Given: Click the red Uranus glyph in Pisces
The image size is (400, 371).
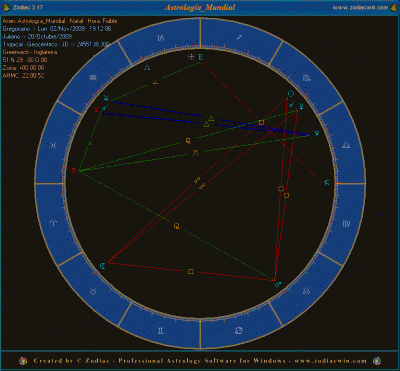Looking at the screenshot, I should pos(74,170).
